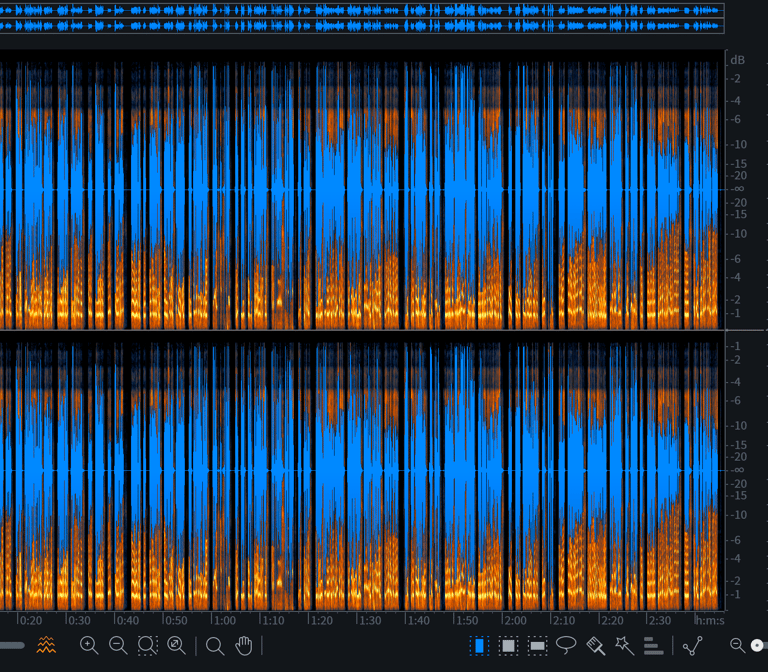Click the amplitude zoom out magnifier
The height and width of the screenshot is (672, 768).
coord(737,645)
